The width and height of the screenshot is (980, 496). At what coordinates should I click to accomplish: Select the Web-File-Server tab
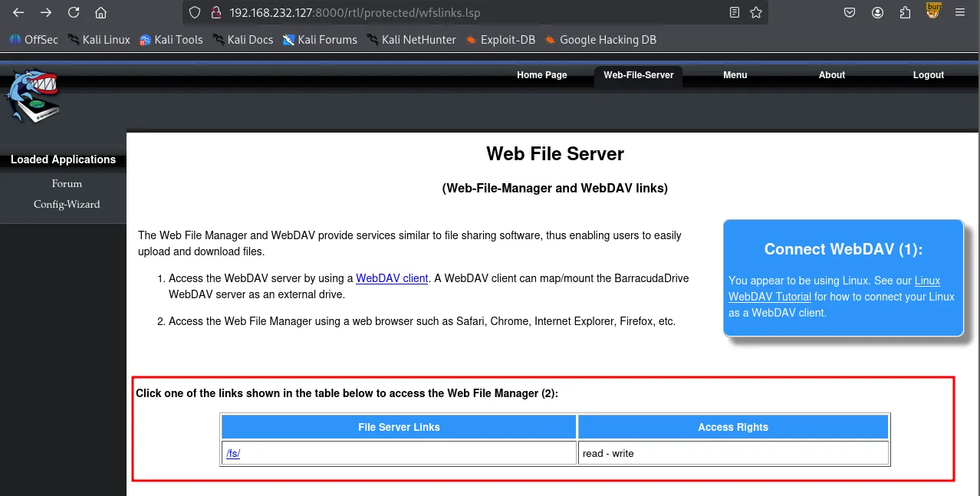638,75
